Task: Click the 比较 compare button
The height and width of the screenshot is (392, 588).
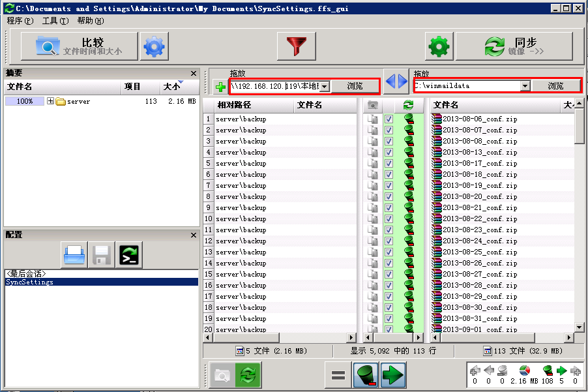Action: click(x=79, y=46)
